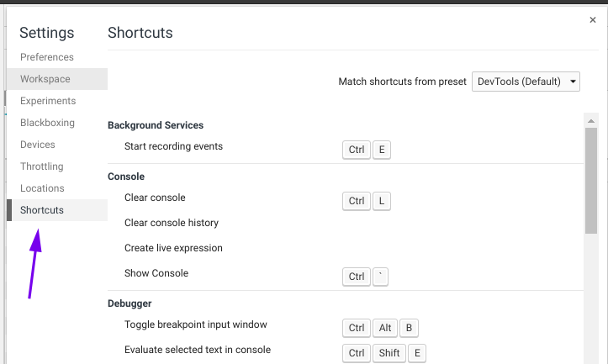Click the vertical scrollbar thumb
The image size is (608, 364).
[591, 181]
